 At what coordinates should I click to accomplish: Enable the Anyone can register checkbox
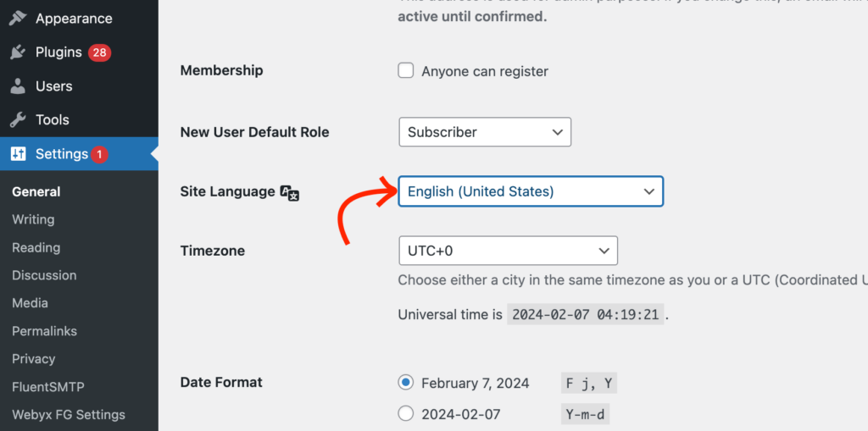(406, 71)
